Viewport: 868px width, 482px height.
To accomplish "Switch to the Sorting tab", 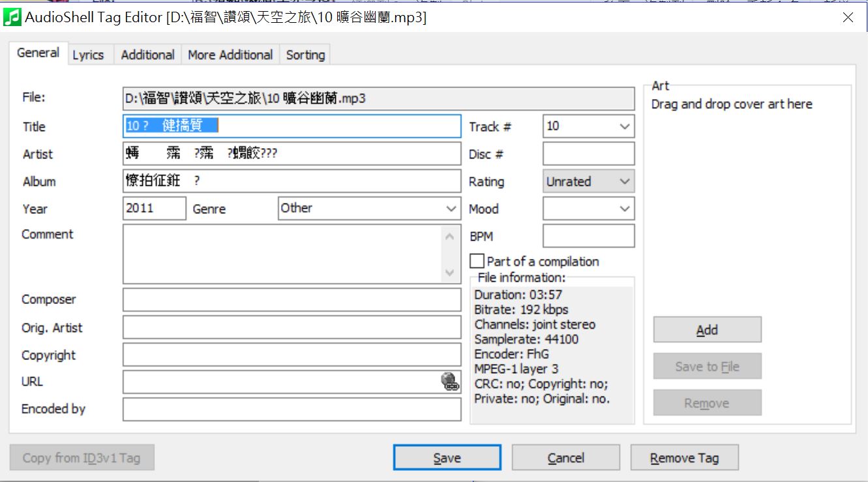I will tap(305, 55).
